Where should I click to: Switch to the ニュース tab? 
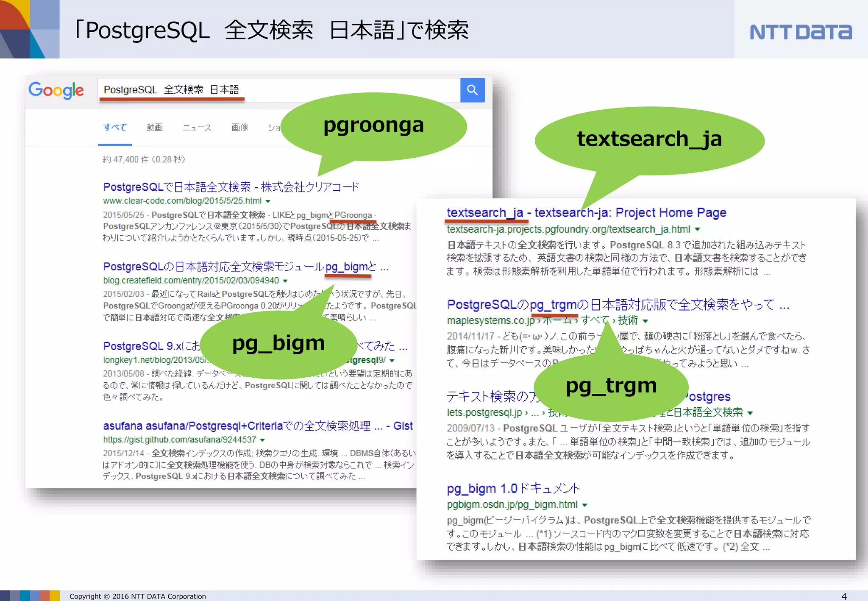(197, 127)
